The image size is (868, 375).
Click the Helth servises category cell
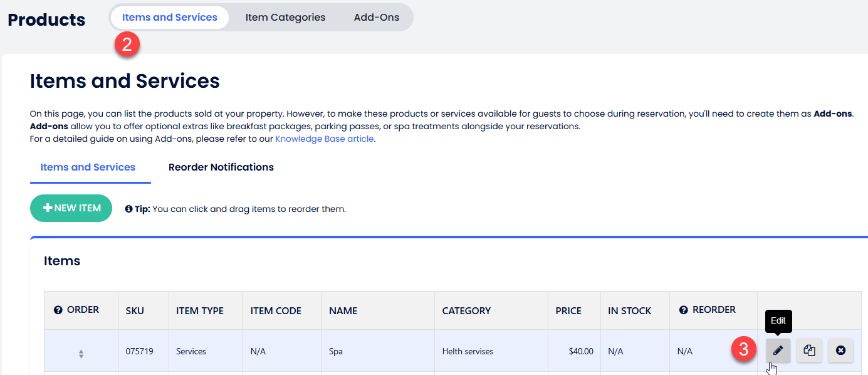tap(468, 352)
